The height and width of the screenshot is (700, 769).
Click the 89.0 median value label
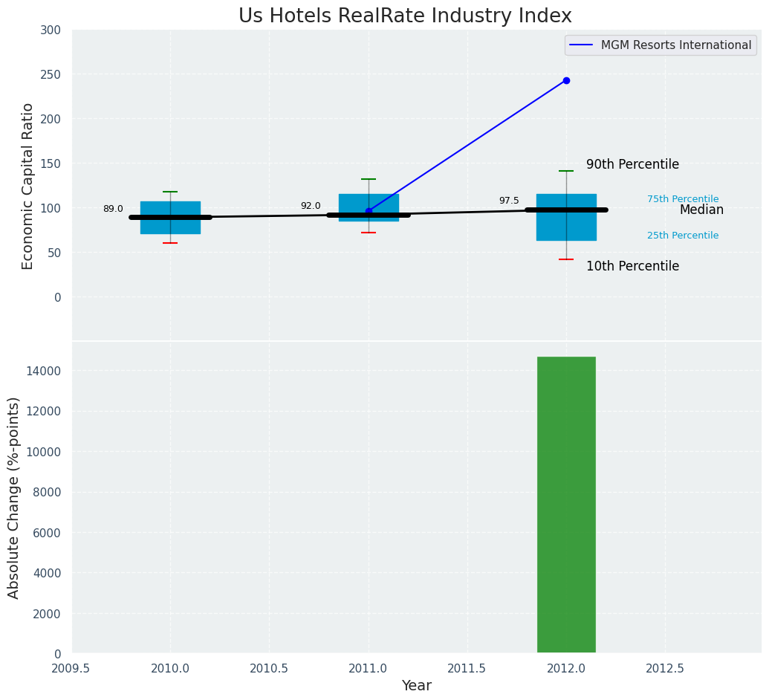(113, 209)
